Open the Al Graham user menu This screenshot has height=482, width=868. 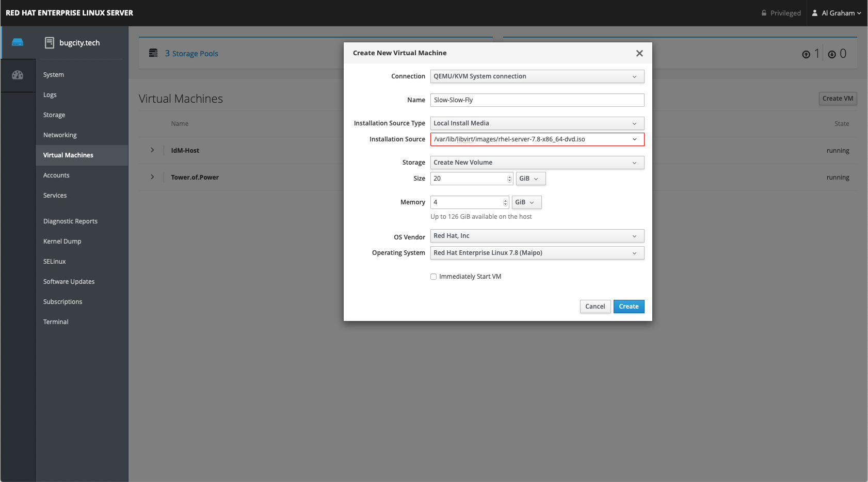tap(837, 13)
